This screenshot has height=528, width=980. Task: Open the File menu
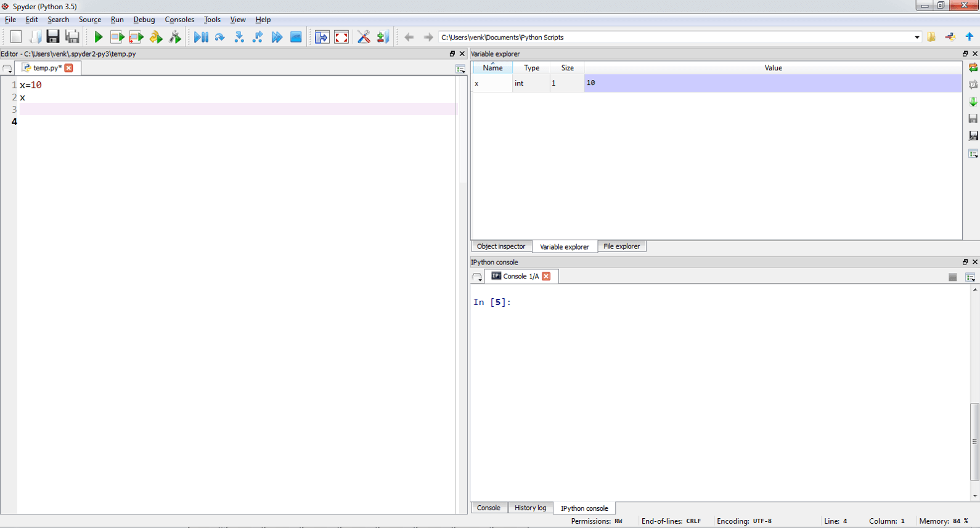coord(10,20)
